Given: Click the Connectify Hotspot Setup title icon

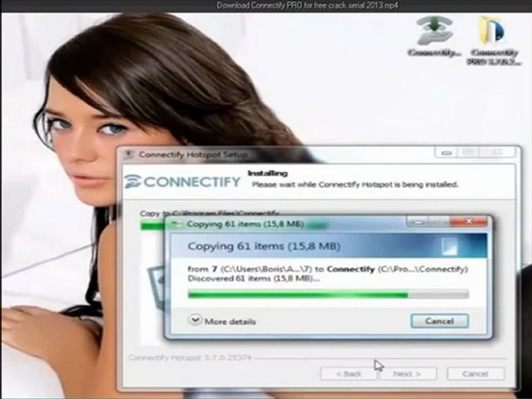Looking at the screenshot, I should click(129, 155).
